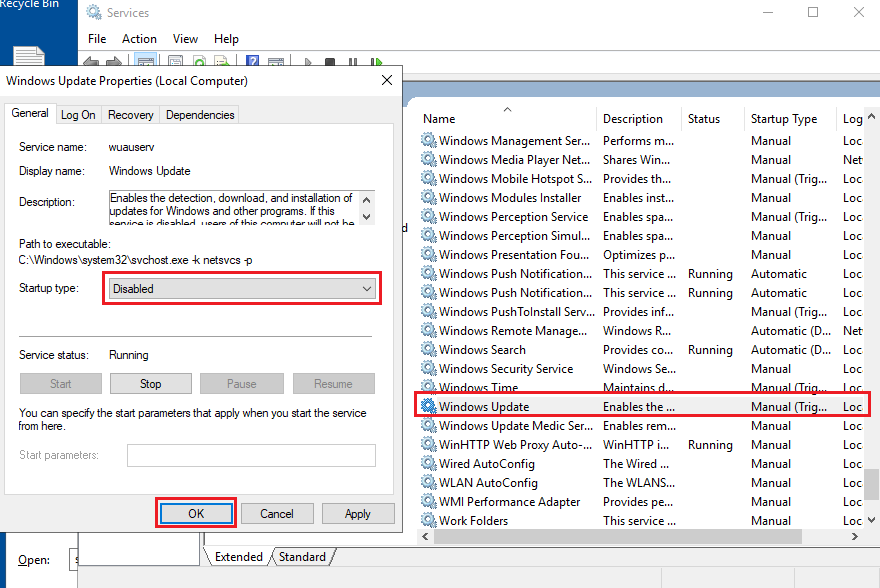Open the File menu in Services

pos(97,39)
